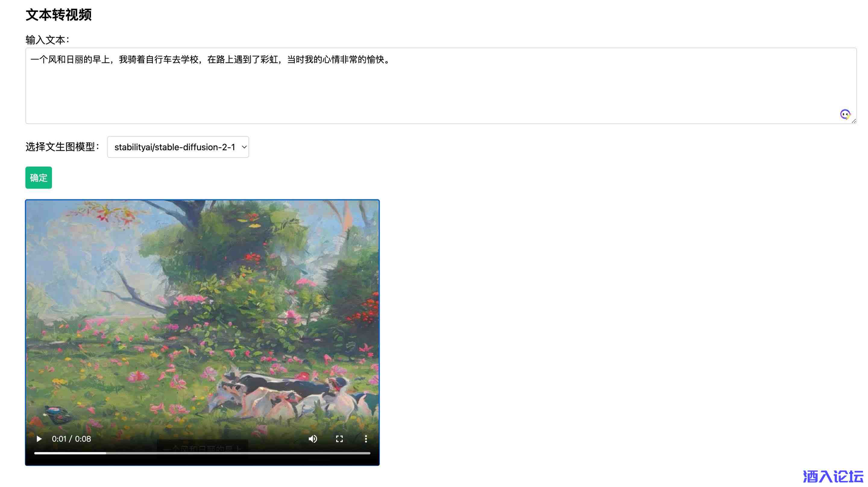
Task: Click the purple assistant icon in the textarea
Action: tap(845, 114)
